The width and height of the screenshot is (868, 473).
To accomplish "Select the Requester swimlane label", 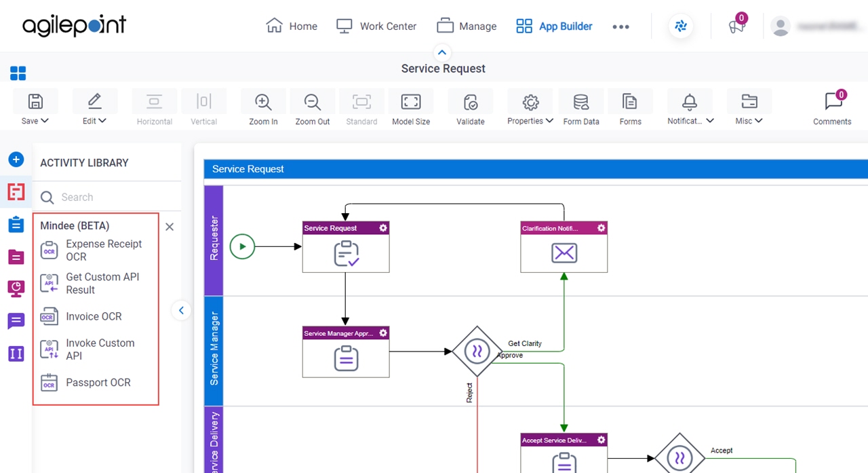I will 214,239.
